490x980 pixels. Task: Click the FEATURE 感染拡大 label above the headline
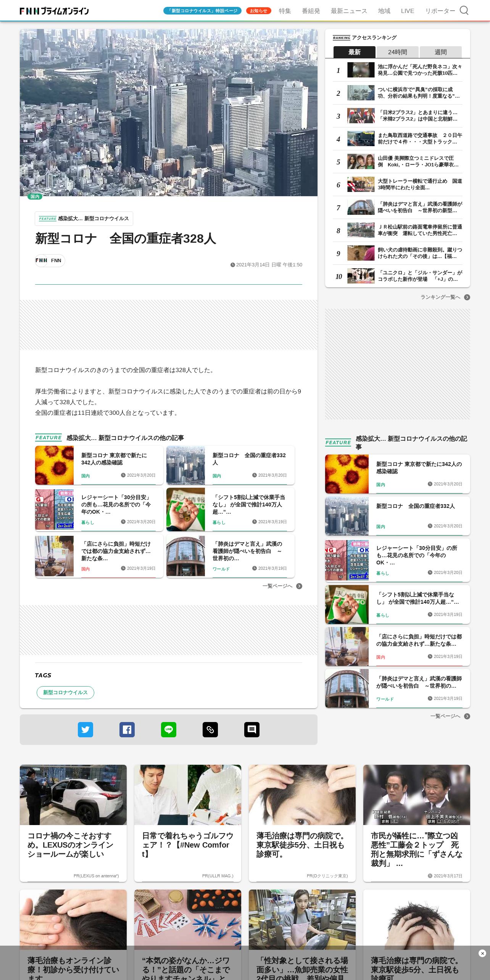[x=84, y=219]
